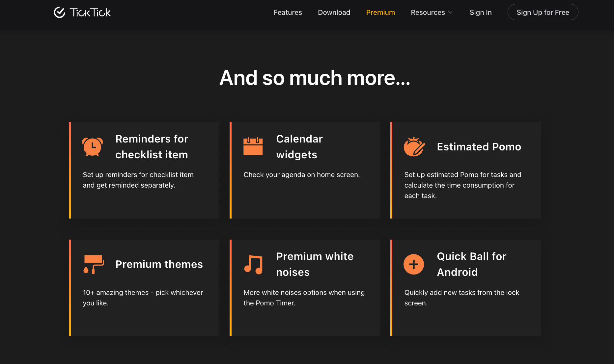Click the music note white noises icon

click(253, 264)
